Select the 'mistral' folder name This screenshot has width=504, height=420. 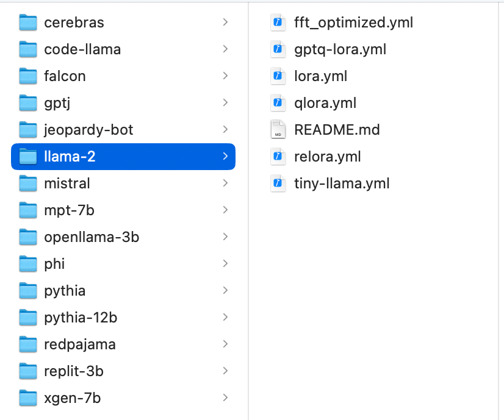click(67, 183)
